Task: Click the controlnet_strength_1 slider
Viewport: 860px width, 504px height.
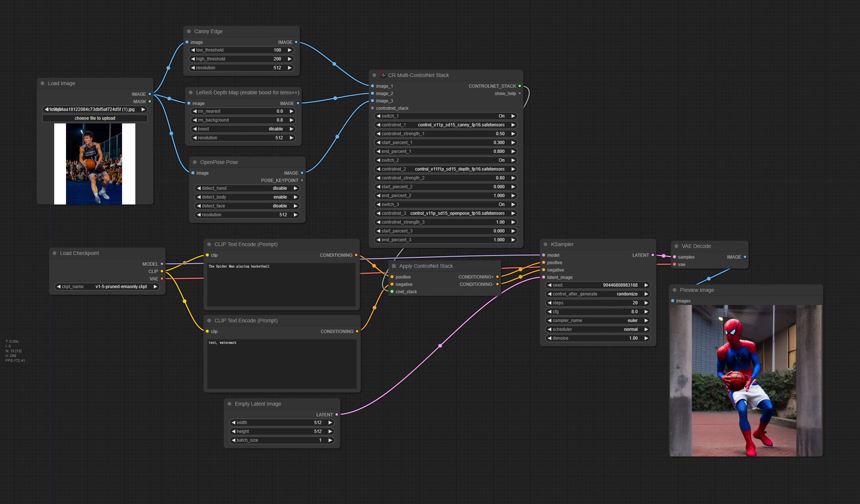Action: point(445,134)
